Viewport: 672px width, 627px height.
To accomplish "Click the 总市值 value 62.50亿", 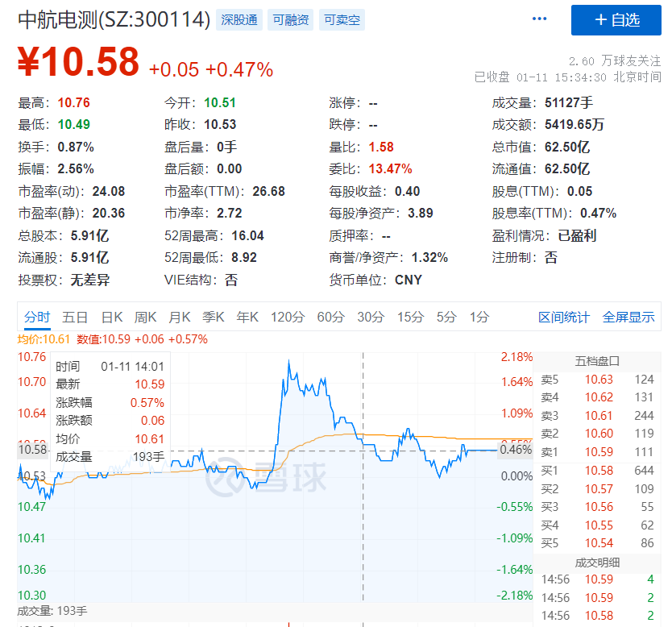I will [567, 147].
